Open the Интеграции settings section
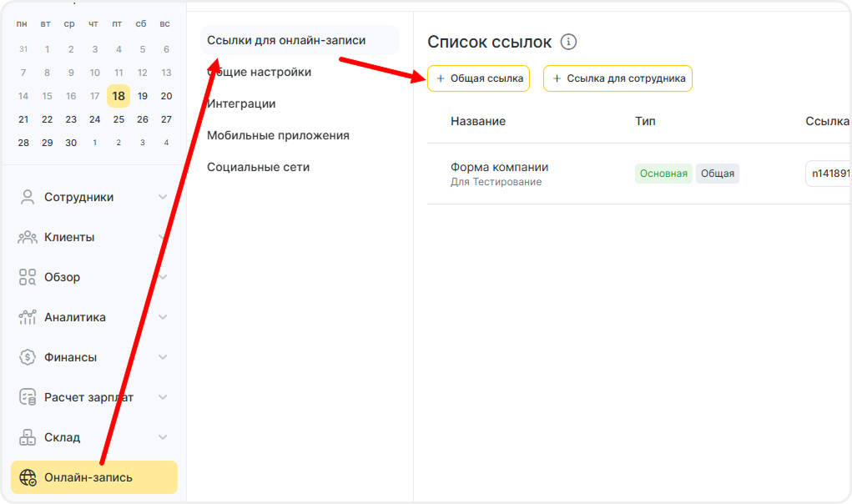The width and height of the screenshot is (852, 504). 241,103
